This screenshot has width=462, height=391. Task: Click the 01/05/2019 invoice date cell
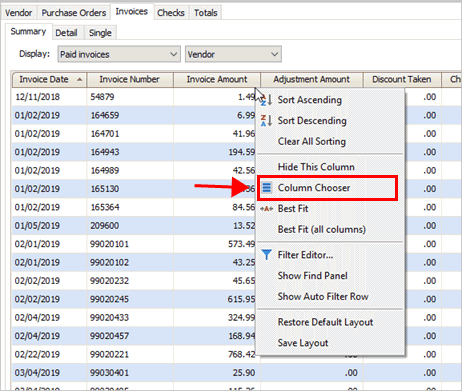tap(49, 226)
